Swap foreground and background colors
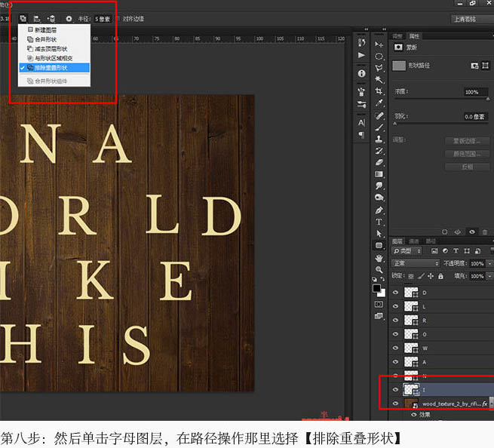This screenshot has width=494, height=448. [x=382, y=279]
